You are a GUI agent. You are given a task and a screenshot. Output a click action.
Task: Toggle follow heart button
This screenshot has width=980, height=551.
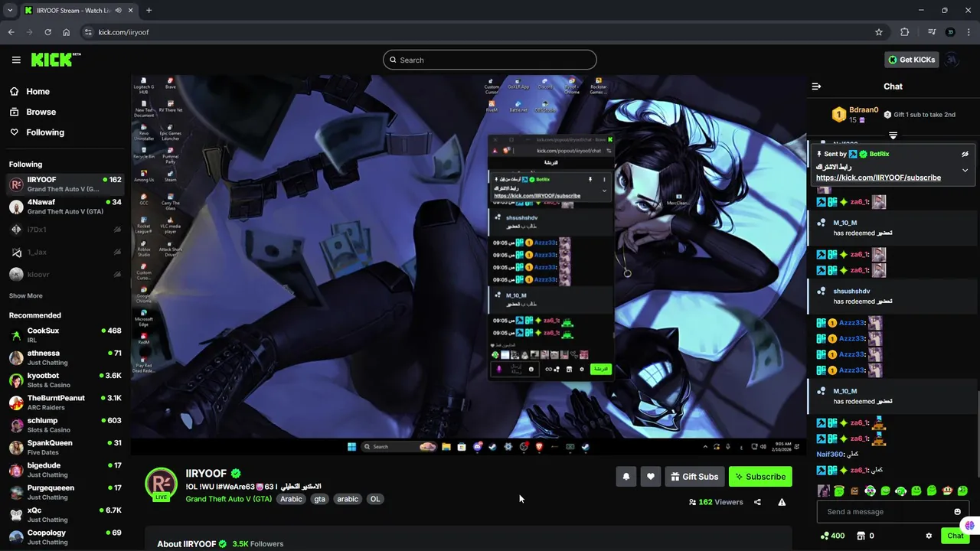[651, 476]
